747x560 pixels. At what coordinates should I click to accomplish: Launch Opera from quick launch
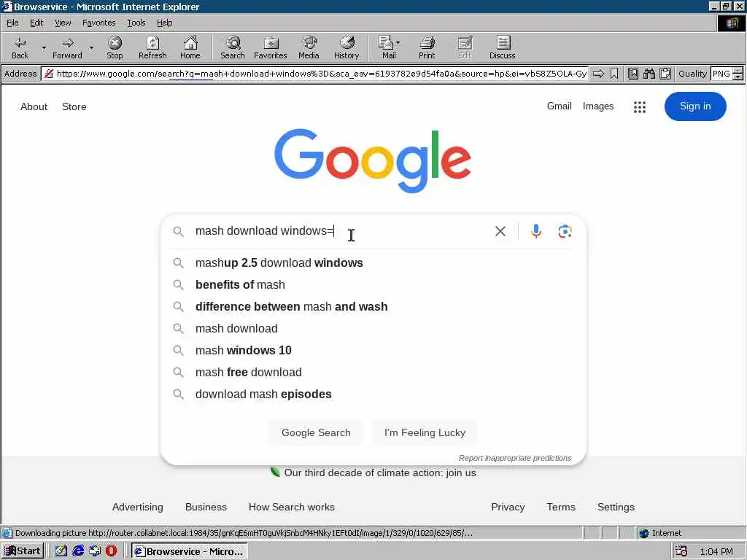coord(111,551)
